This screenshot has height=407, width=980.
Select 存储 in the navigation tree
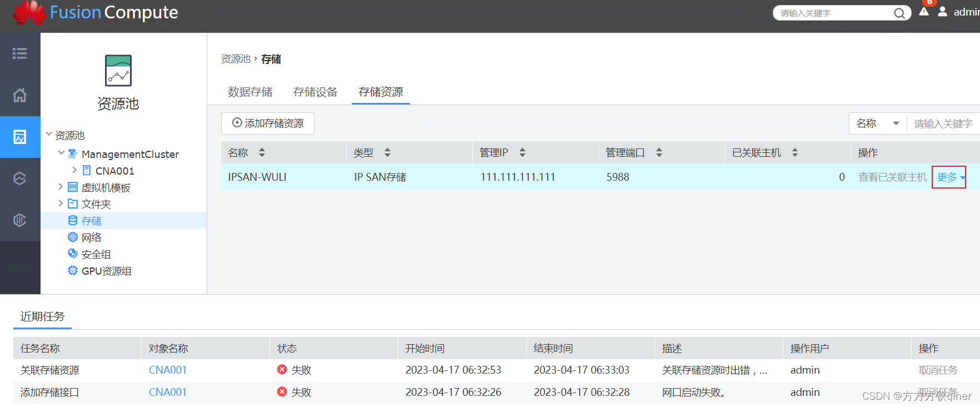click(92, 221)
